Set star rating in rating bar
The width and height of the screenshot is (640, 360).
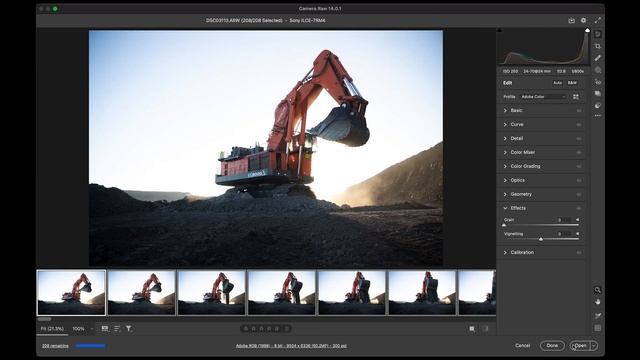(265, 329)
